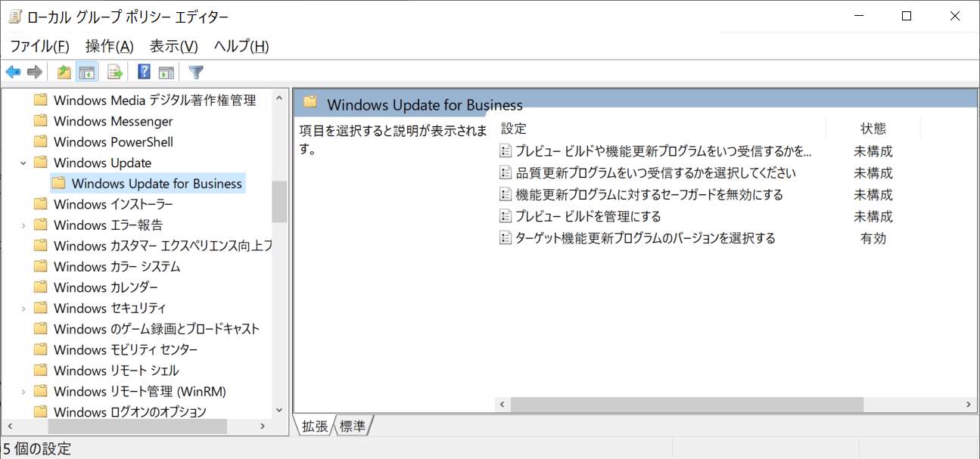Click 未構成 state of プレビュー ビルドを管理にする
Image resolution: width=980 pixels, height=459 pixels.
(873, 216)
